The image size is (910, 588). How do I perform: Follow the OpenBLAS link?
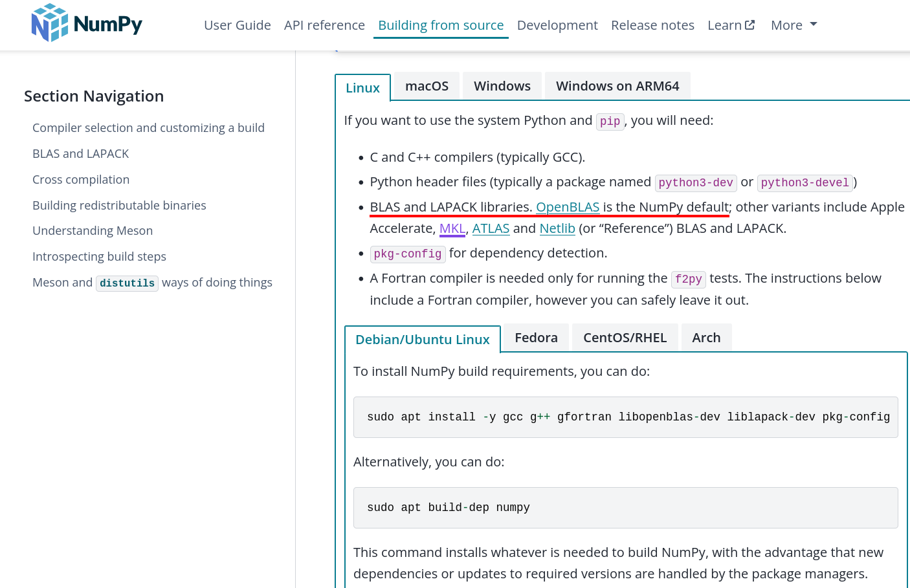(x=568, y=207)
